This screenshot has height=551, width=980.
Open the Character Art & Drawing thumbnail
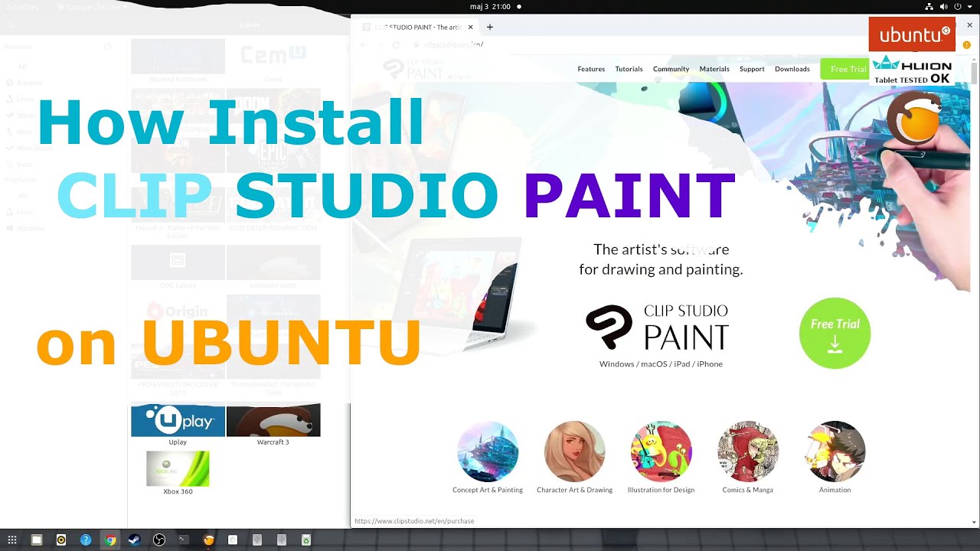click(574, 452)
